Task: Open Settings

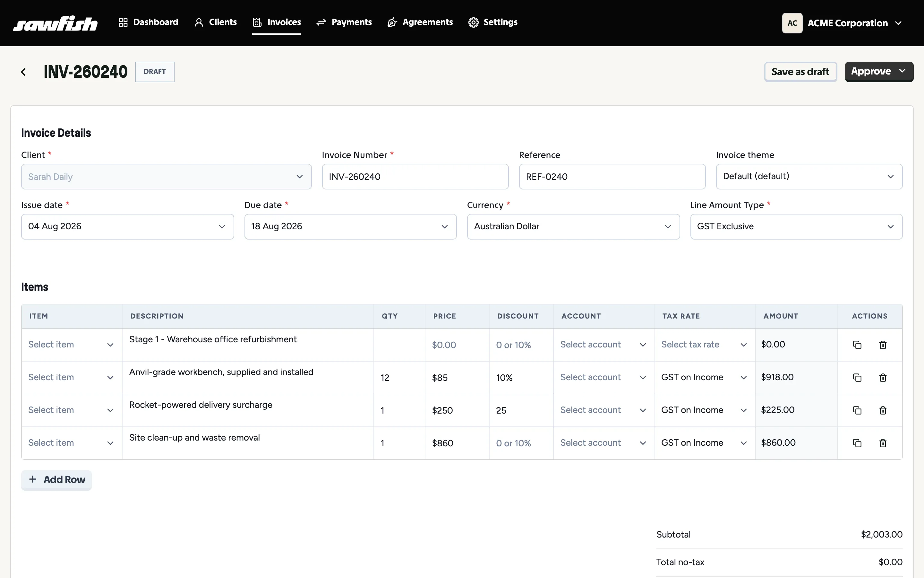Action: (x=493, y=22)
